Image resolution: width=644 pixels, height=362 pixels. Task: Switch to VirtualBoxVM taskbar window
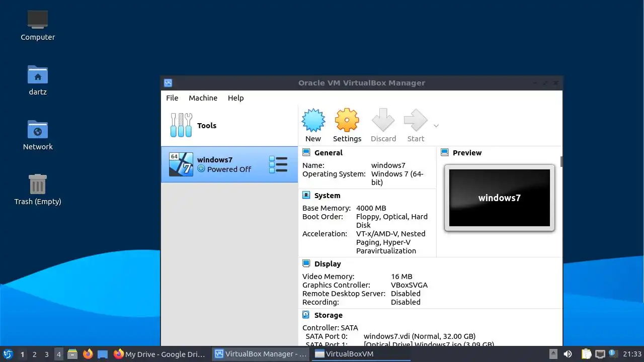point(361,354)
